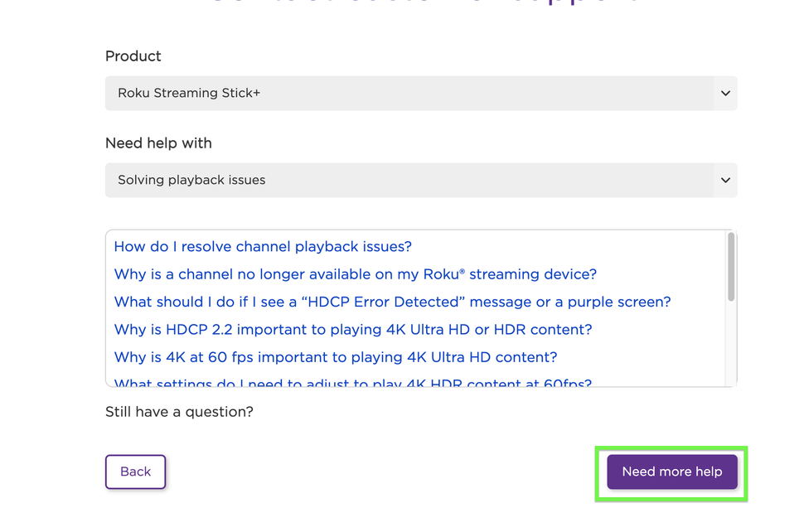The height and width of the screenshot is (532, 804).
Task: Open the HDCP Error Detected purple screen link
Action: (392, 302)
